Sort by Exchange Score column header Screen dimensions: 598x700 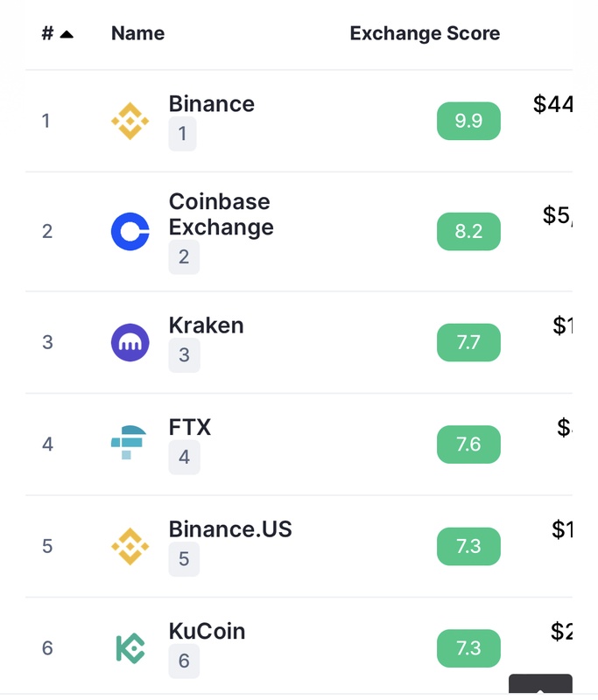pyautogui.click(x=425, y=34)
